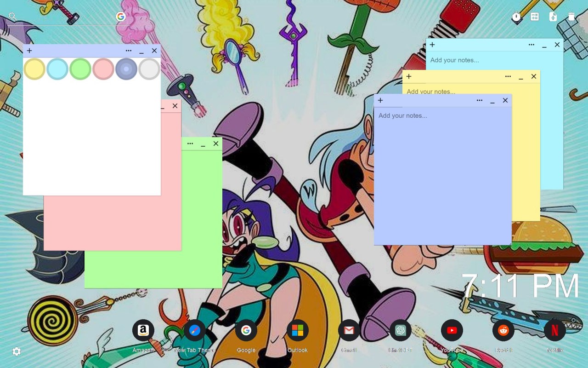Open the Outlook shortcut
The height and width of the screenshot is (368, 588).
coord(298,330)
